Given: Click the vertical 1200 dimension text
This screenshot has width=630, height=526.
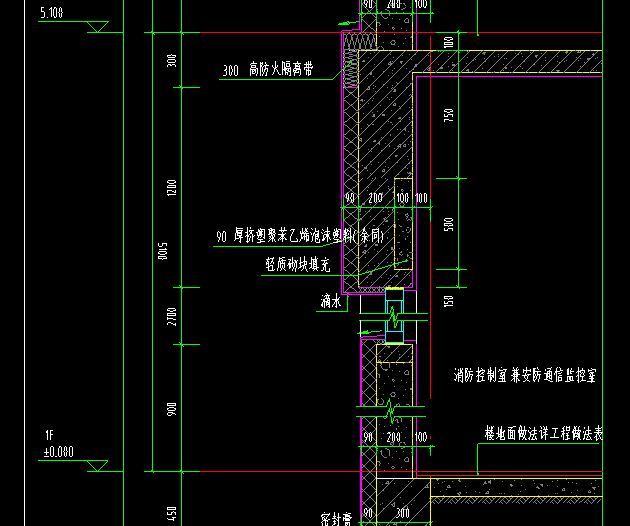Looking at the screenshot, I should coord(172,188).
